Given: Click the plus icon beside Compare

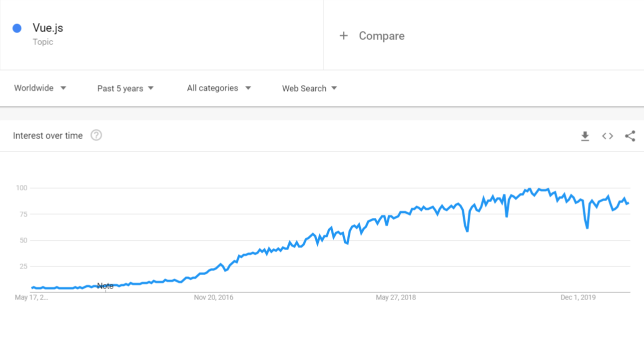Looking at the screenshot, I should coord(344,35).
